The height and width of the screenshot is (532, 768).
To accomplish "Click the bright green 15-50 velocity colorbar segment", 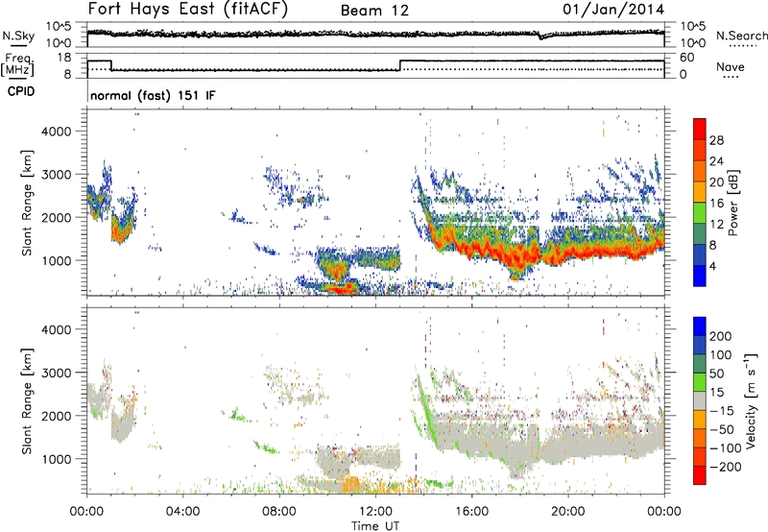I will [700, 382].
